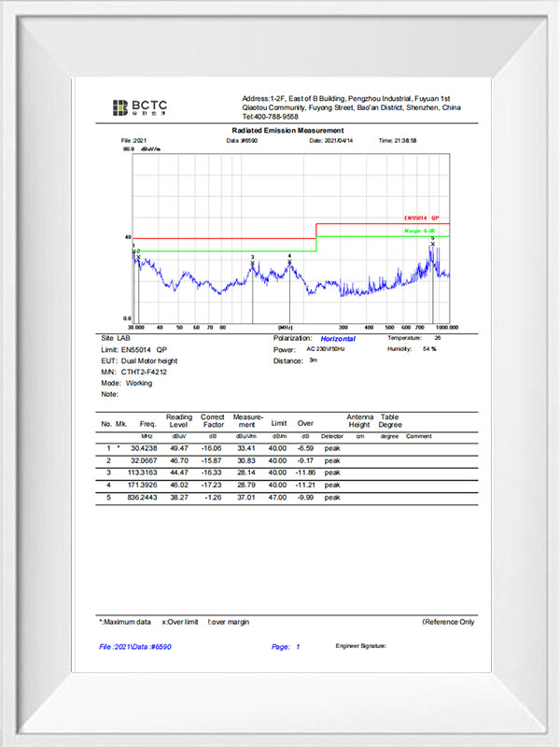560x747 pixels.
Task: Click the 'AC 230V/50Hz' power value
Action: 326,349
